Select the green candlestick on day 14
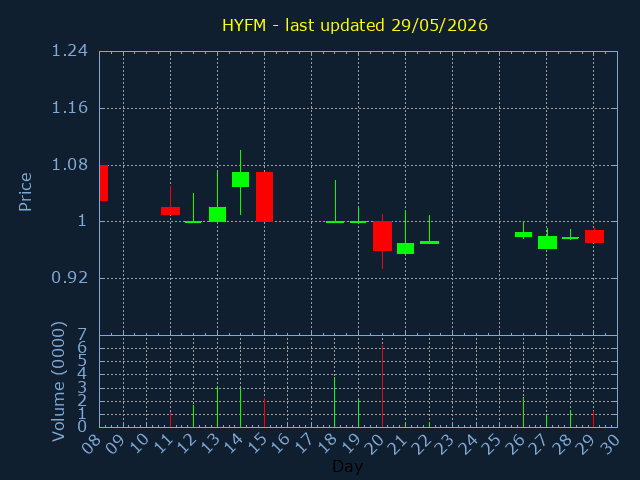This screenshot has height=480, width=640. tap(240, 179)
